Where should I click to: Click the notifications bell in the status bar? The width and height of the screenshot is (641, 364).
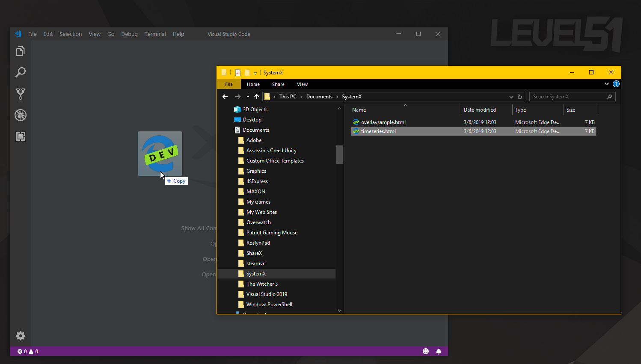[x=439, y=351]
